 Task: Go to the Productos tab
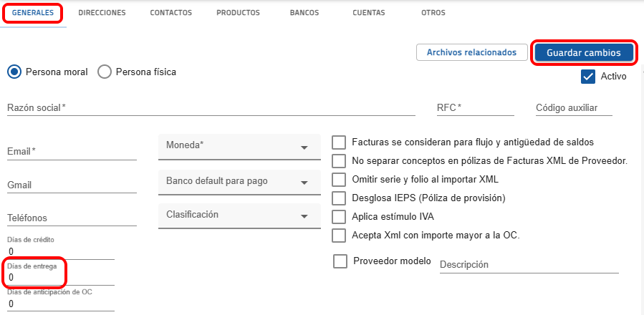[x=238, y=13]
